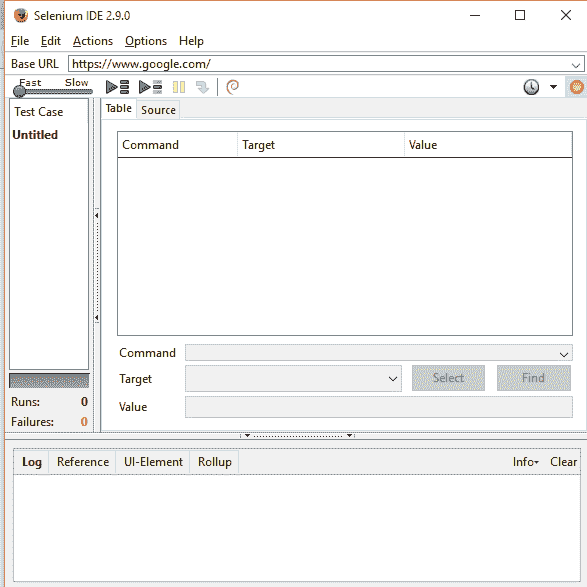Play entire test suite
This screenshot has width=587, height=587.
(x=118, y=87)
